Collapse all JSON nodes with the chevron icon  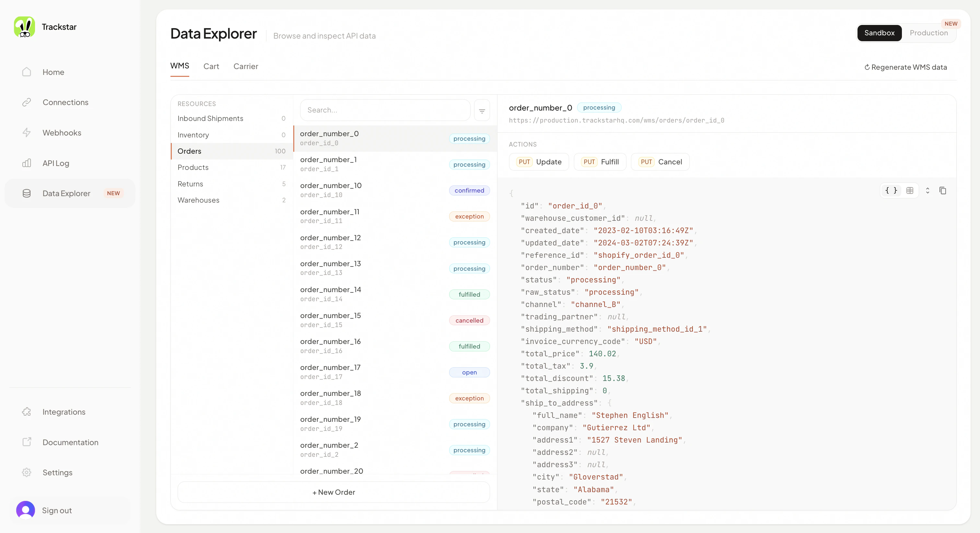pyautogui.click(x=927, y=190)
